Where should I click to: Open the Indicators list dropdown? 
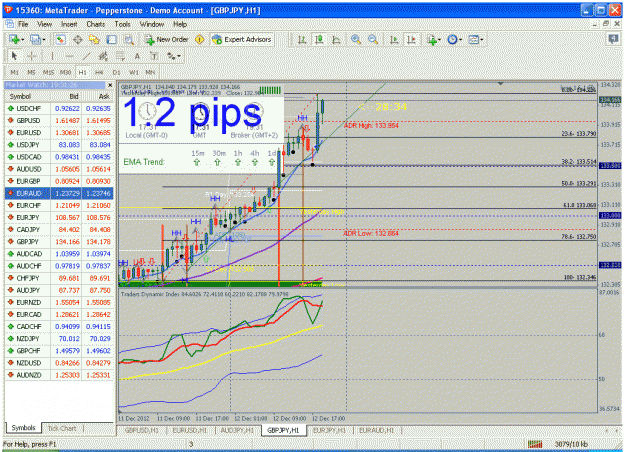[433, 39]
